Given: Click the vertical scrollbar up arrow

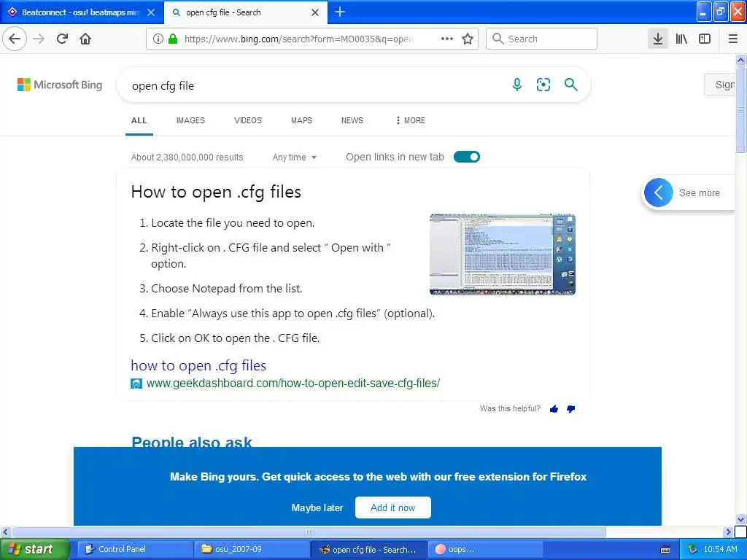Looking at the screenshot, I should [740, 60].
